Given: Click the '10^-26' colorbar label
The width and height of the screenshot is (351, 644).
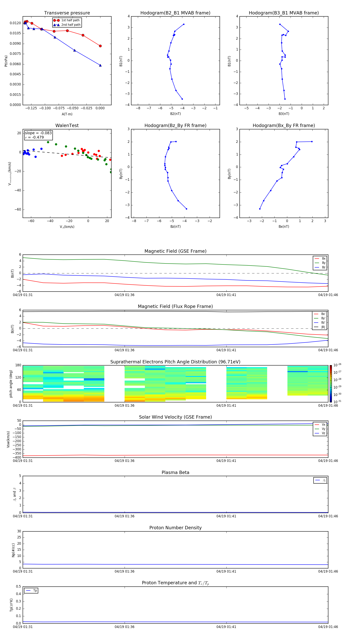Looking at the screenshot, I should coord(337,365).
